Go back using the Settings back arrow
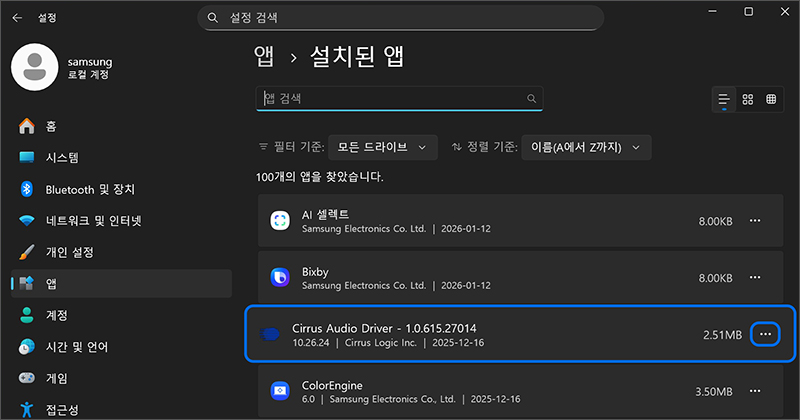 (17, 18)
